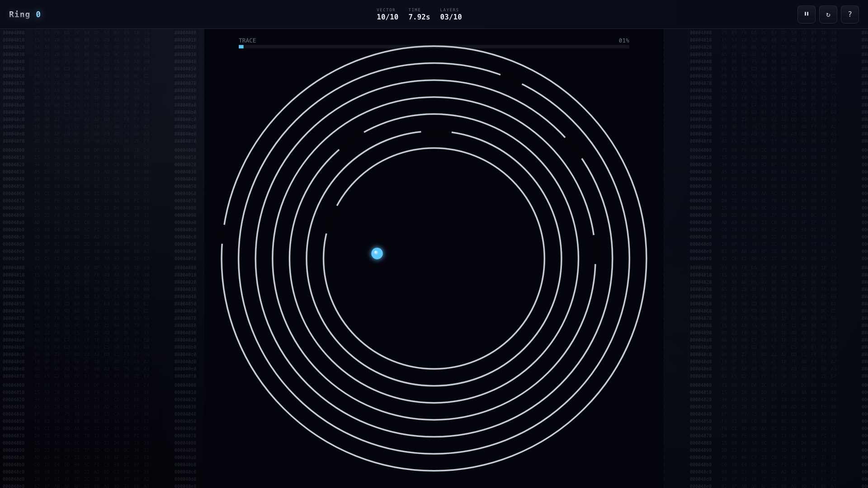Click the TIME 7.92s readout
Viewport: 868px width, 488px height.
coord(419,14)
